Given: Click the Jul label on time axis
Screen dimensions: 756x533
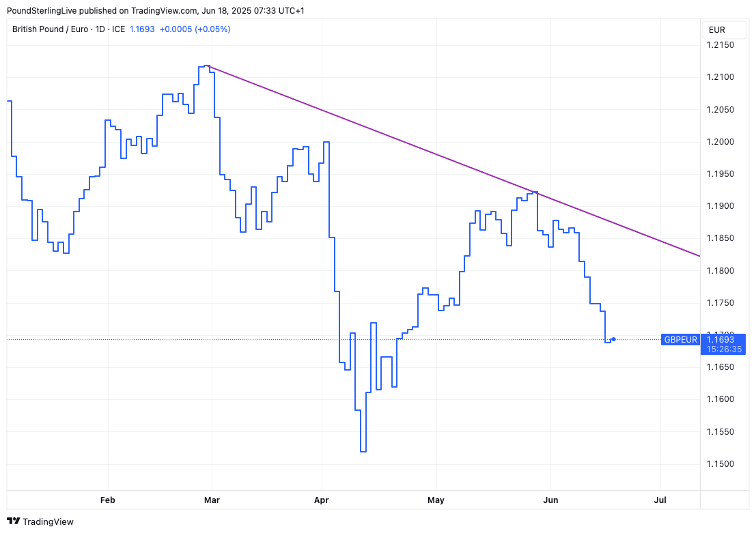Looking at the screenshot, I should [660, 500].
